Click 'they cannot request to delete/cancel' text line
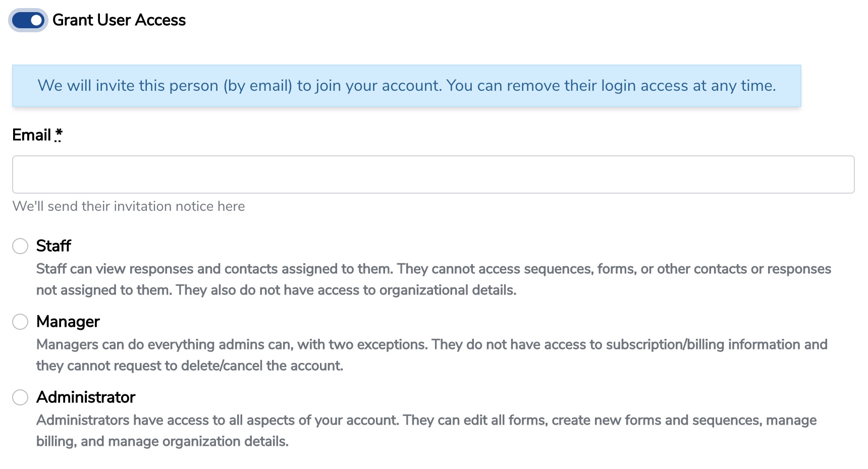This screenshot has height=469, width=868. pyautogui.click(x=190, y=366)
